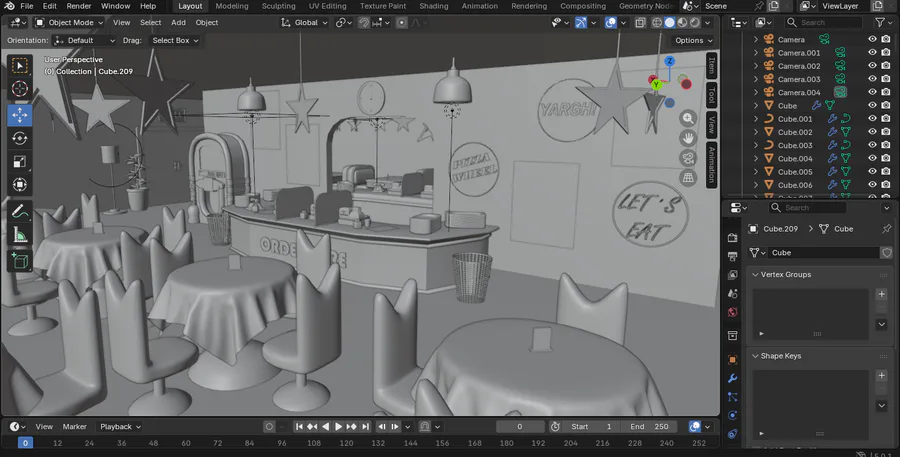Open the Particles properties tab icon
The width and height of the screenshot is (900, 457).
[x=732, y=397]
